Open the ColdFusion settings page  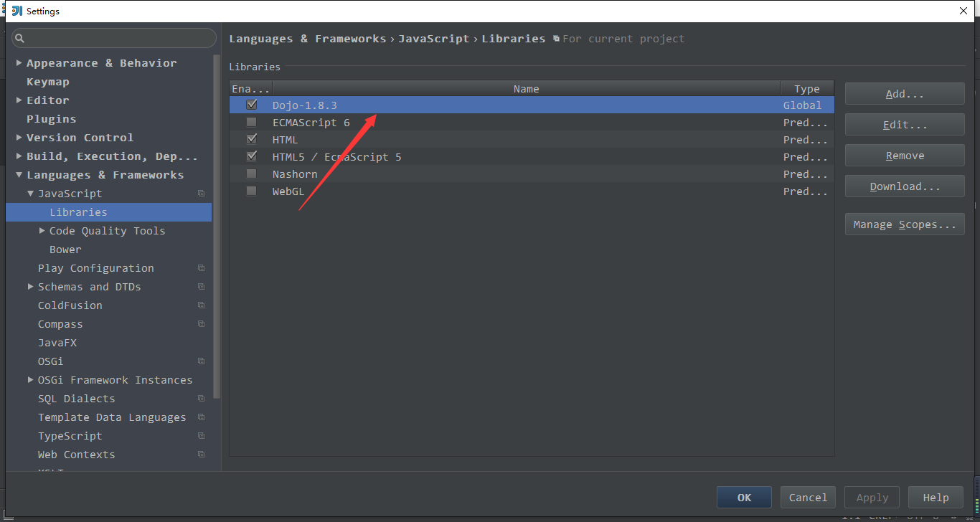(70, 305)
